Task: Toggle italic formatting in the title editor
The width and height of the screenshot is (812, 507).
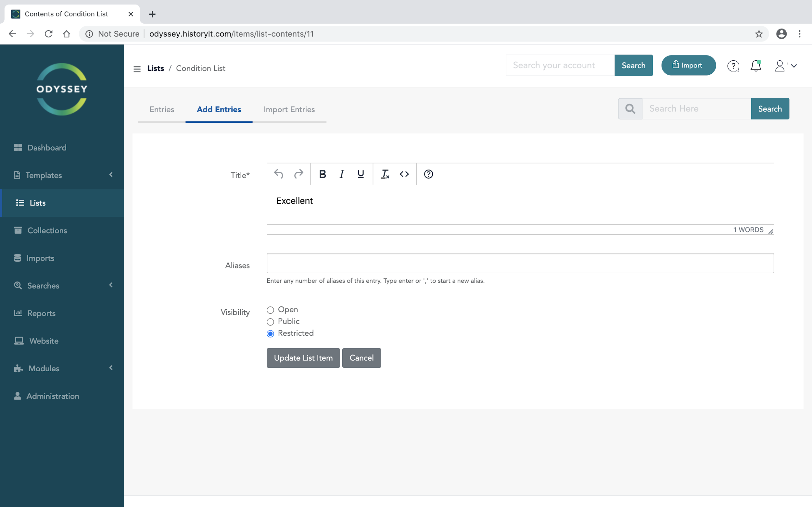Action: [x=342, y=174]
